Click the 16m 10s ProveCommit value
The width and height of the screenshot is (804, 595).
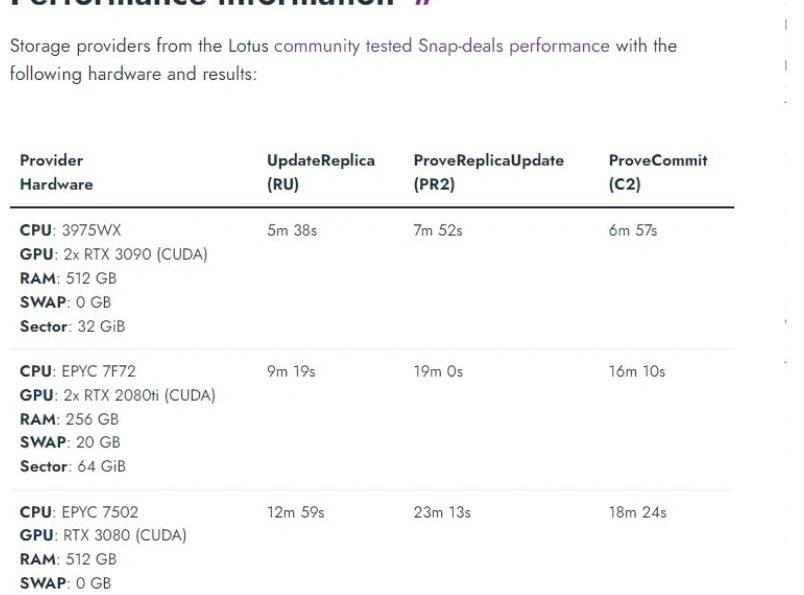coord(637,371)
